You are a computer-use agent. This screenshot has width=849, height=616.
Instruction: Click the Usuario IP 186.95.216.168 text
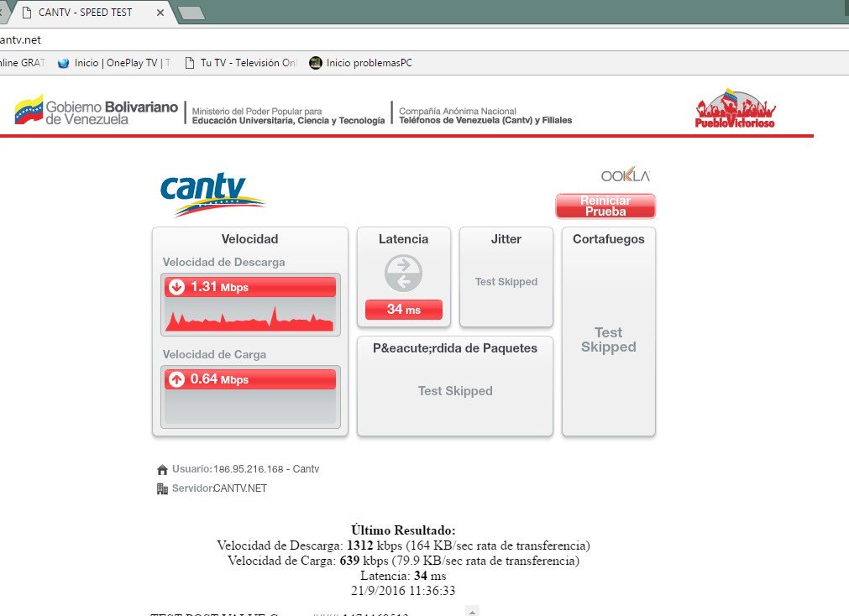click(266, 469)
